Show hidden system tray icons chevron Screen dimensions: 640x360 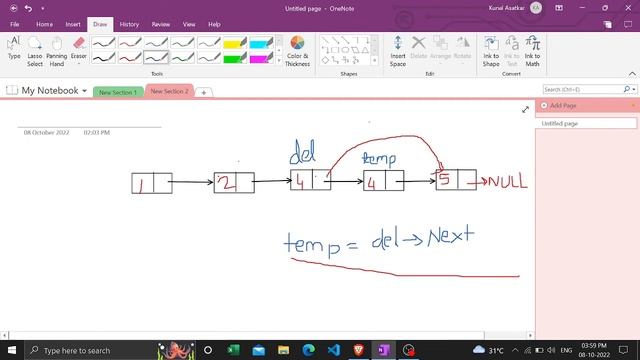pyautogui.click(x=515, y=350)
